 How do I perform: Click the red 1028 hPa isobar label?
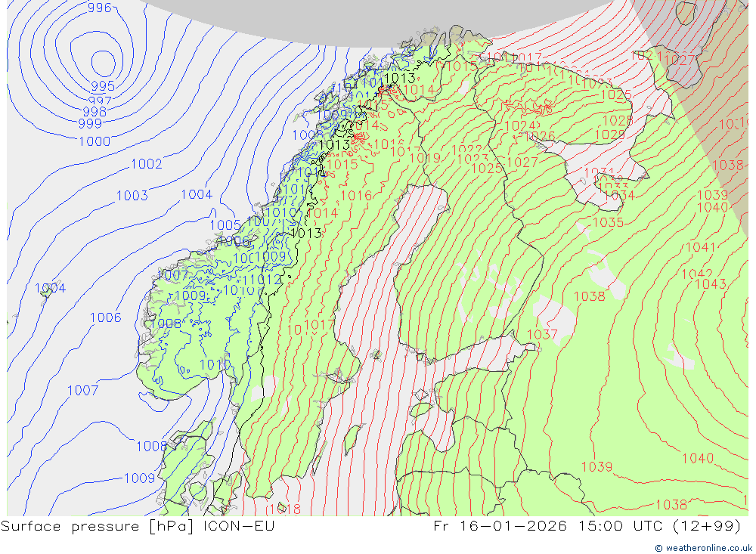(617, 120)
